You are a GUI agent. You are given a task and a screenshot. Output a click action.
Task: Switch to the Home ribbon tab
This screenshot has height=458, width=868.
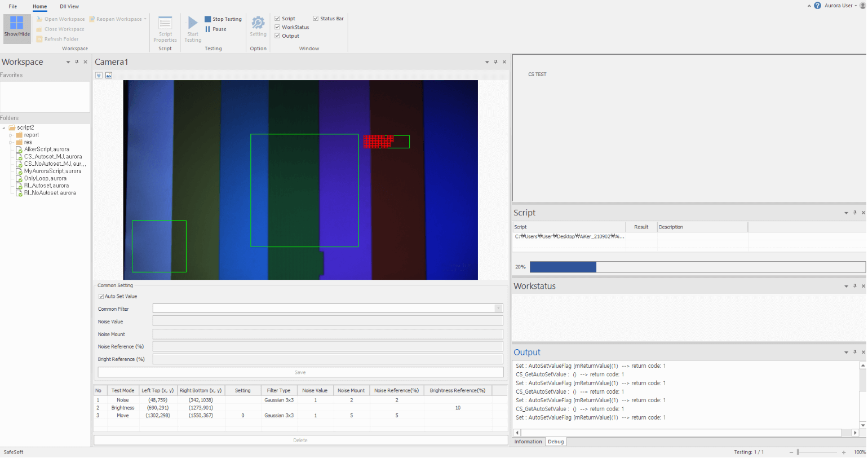(x=39, y=6)
